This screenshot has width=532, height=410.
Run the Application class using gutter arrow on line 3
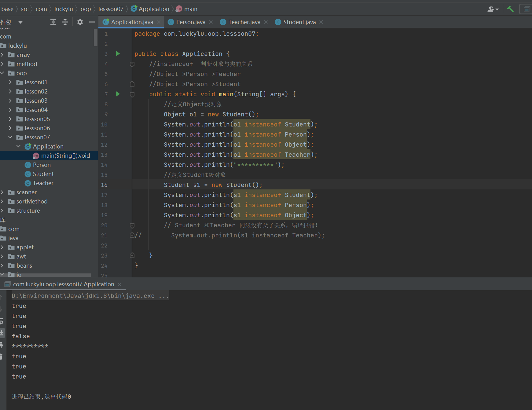click(118, 54)
